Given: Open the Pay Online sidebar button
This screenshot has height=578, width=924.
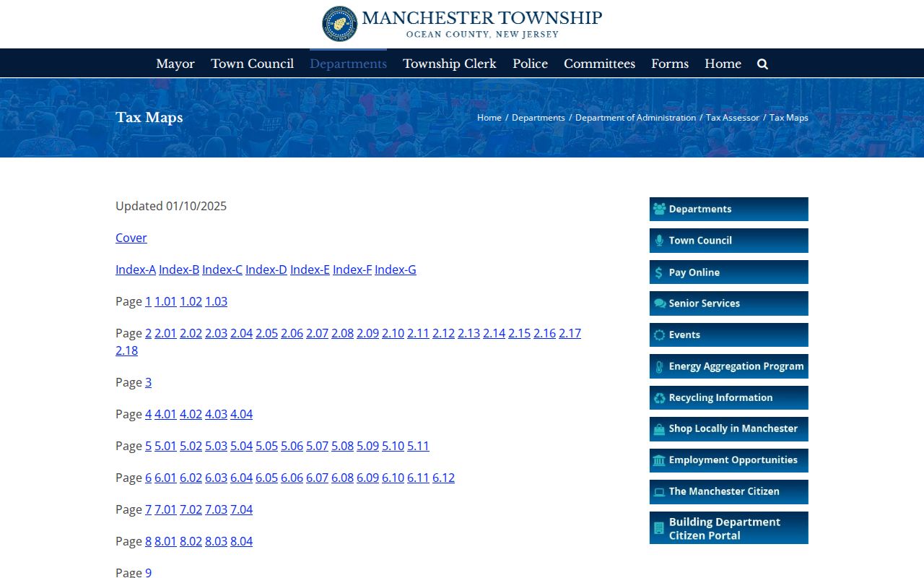Looking at the screenshot, I should click(x=729, y=272).
